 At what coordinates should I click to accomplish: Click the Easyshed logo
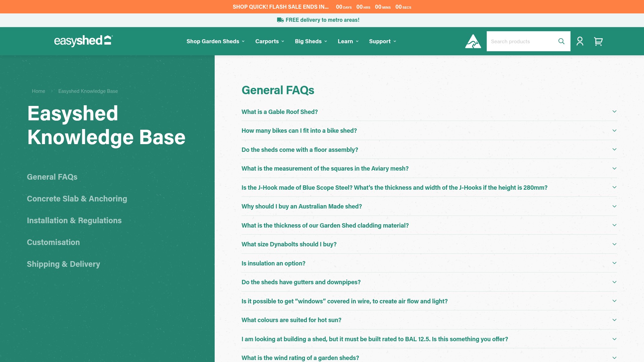(x=84, y=41)
